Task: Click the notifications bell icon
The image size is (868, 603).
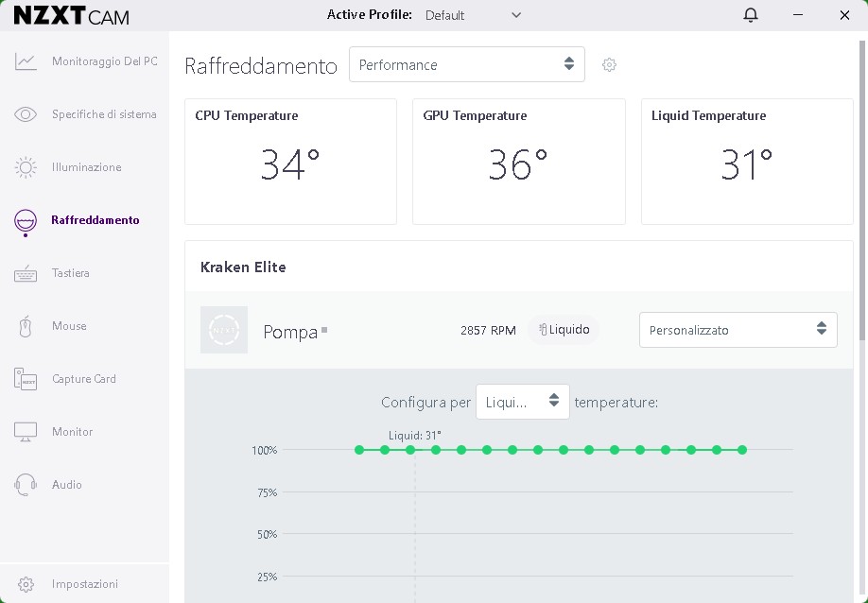Action: coord(751,15)
